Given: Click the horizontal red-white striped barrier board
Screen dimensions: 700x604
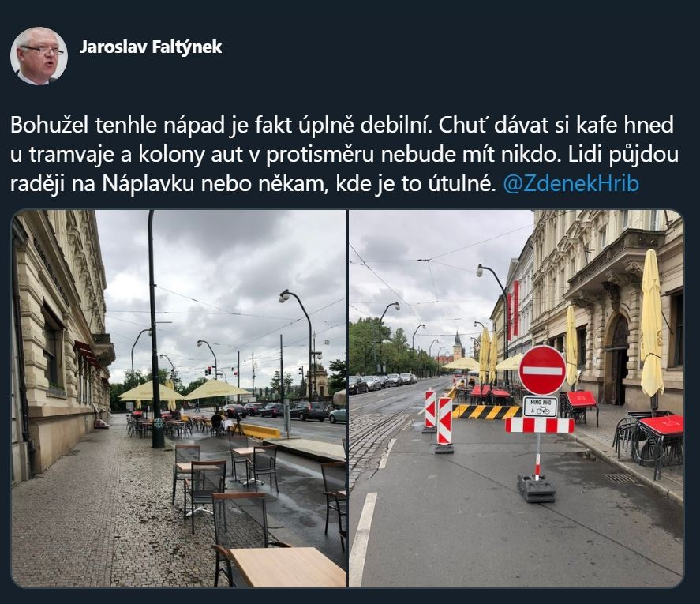Looking at the screenshot, I should click(539, 426).
